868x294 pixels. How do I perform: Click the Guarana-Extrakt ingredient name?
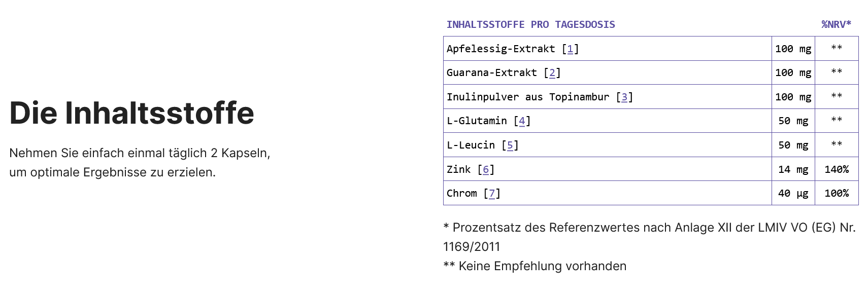click(x=491, y=72)
